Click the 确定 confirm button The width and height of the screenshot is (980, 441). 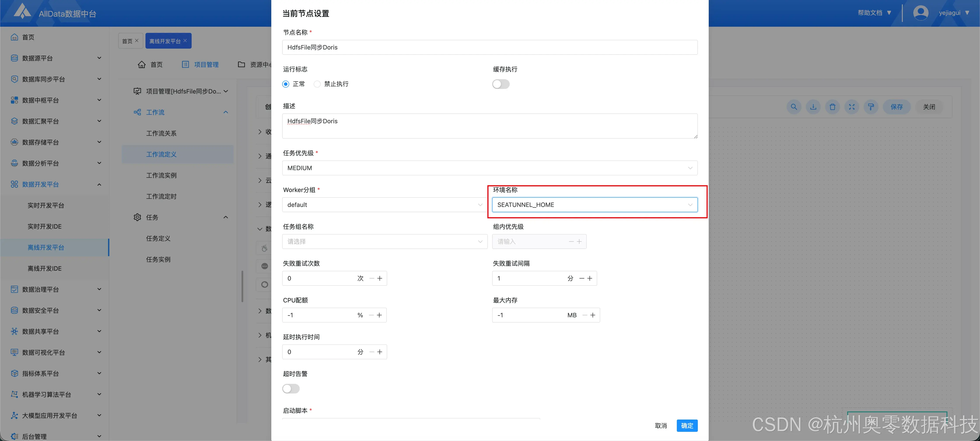(687, 425)
